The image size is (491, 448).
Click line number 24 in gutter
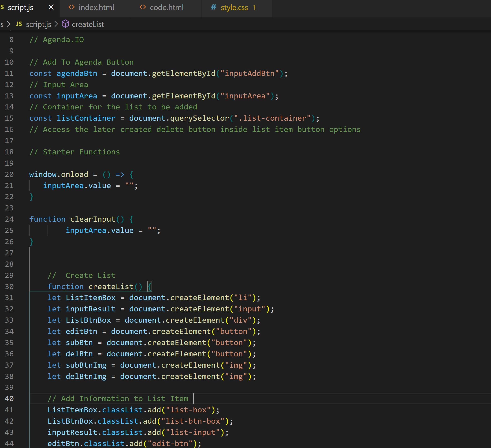(x=9, y=219)
